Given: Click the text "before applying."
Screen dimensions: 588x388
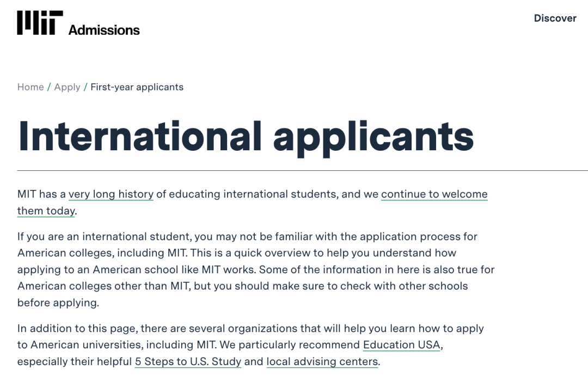Looking at the screenshot, I should tap(58, 303).
